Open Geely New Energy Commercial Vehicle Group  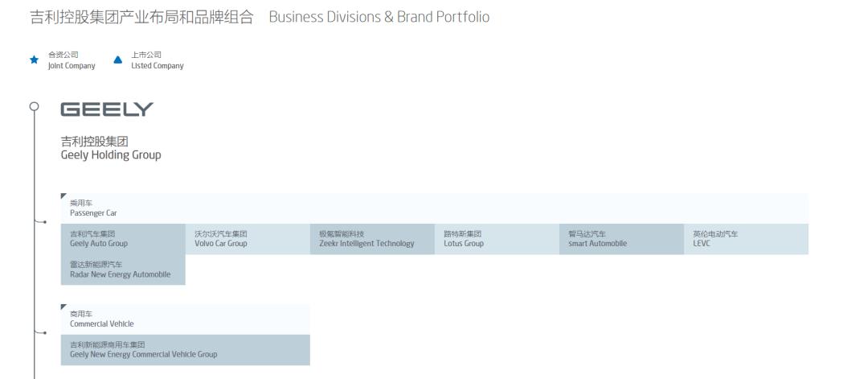(x=185, y=350)
